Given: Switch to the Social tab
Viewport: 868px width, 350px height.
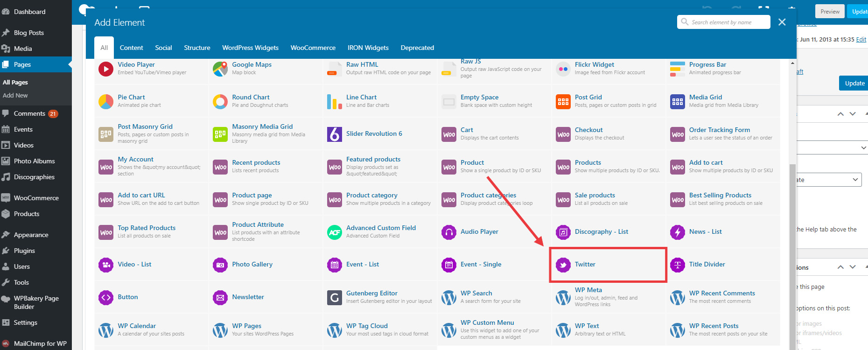Looking at the screenshot, I should pos(163,48).
